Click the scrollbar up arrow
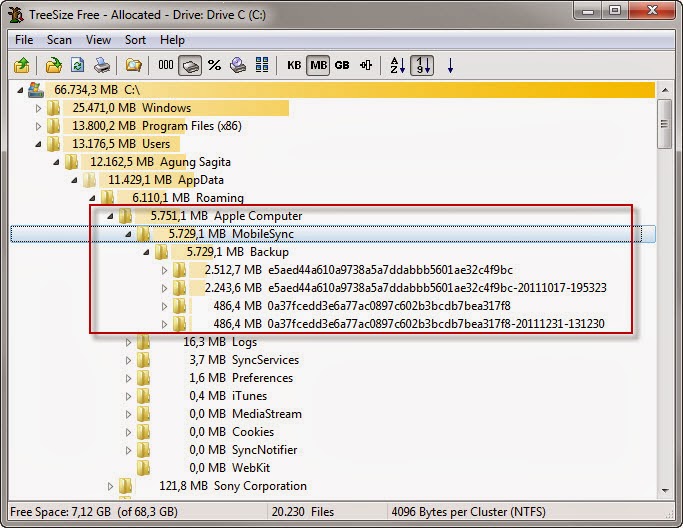Image resolution: width=683 pixels, height=528 pixels. click(665, 90)
